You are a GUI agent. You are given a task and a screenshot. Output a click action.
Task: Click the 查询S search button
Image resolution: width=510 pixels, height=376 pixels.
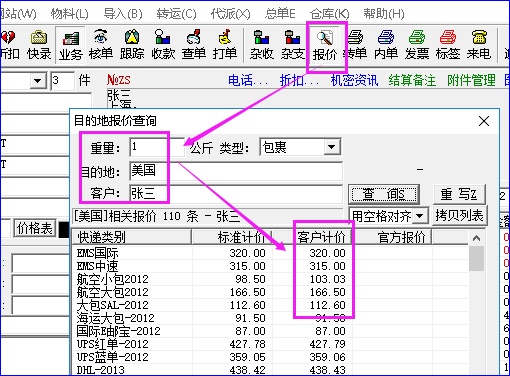(384, 194)
